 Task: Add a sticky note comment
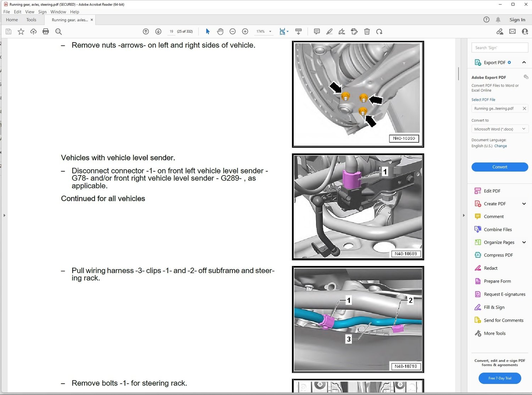pos(317,32)
